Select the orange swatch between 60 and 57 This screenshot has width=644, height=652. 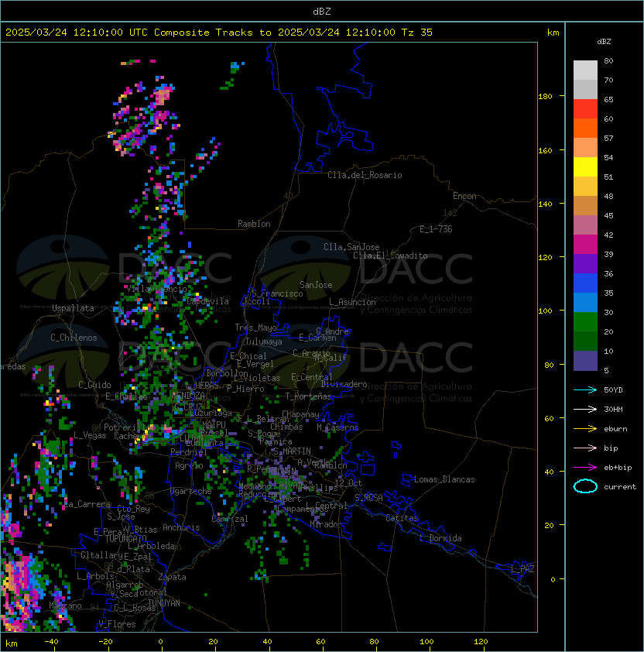[585, 129]
